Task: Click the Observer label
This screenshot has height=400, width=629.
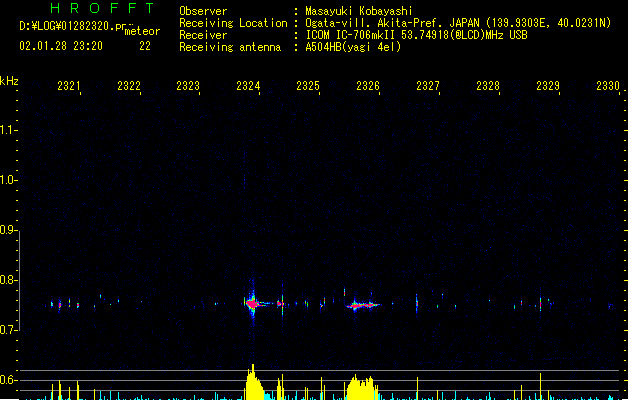Action: [x=203, y=11]
